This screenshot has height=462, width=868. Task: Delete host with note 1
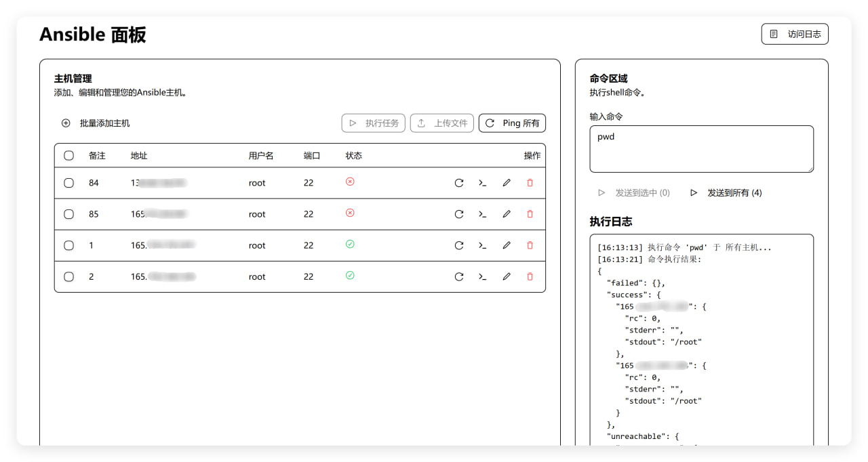tap(530, 245)
